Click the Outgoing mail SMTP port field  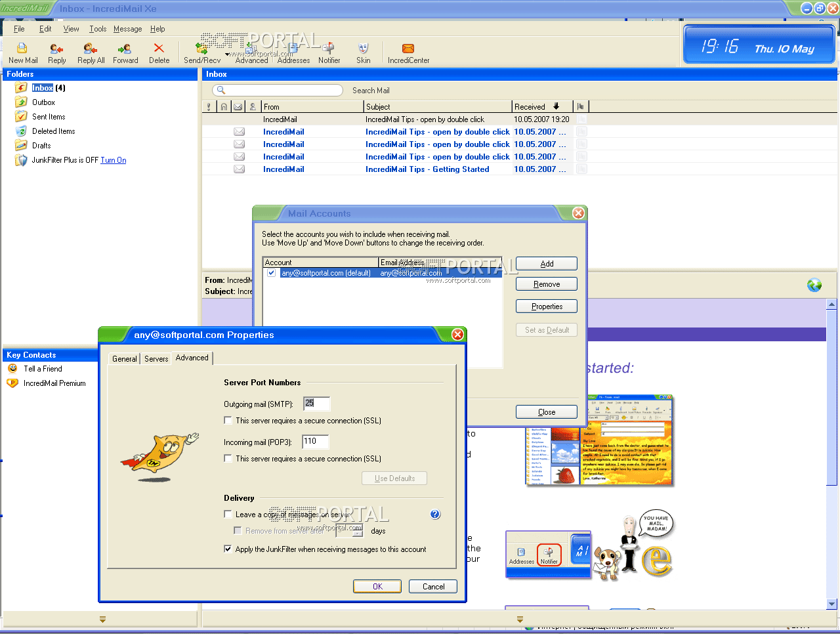316,404
